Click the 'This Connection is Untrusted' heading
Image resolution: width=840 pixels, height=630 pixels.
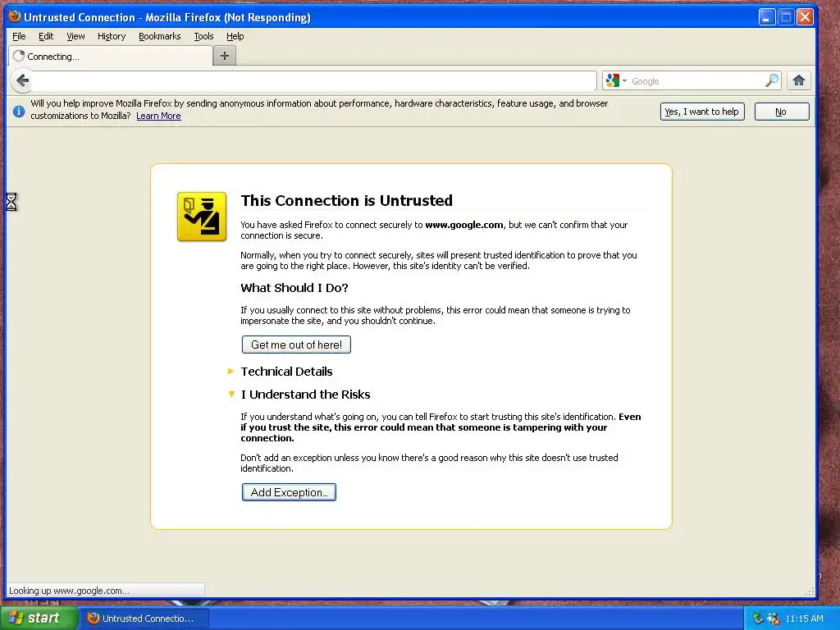pyautogui.click(x=347, y=200)
